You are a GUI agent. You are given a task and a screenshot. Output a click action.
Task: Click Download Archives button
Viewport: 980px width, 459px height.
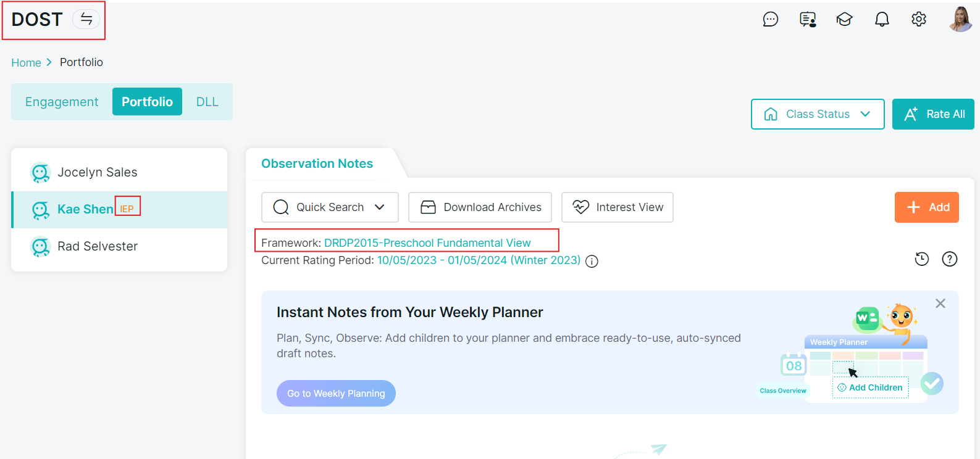pyautogui.click(x=480, y=207)
